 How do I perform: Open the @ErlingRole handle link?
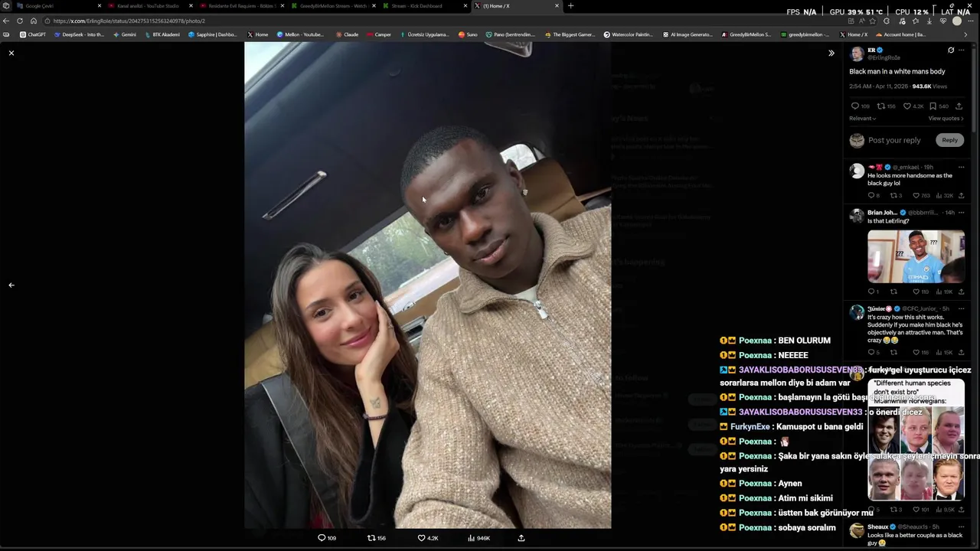tap(884, 58)
